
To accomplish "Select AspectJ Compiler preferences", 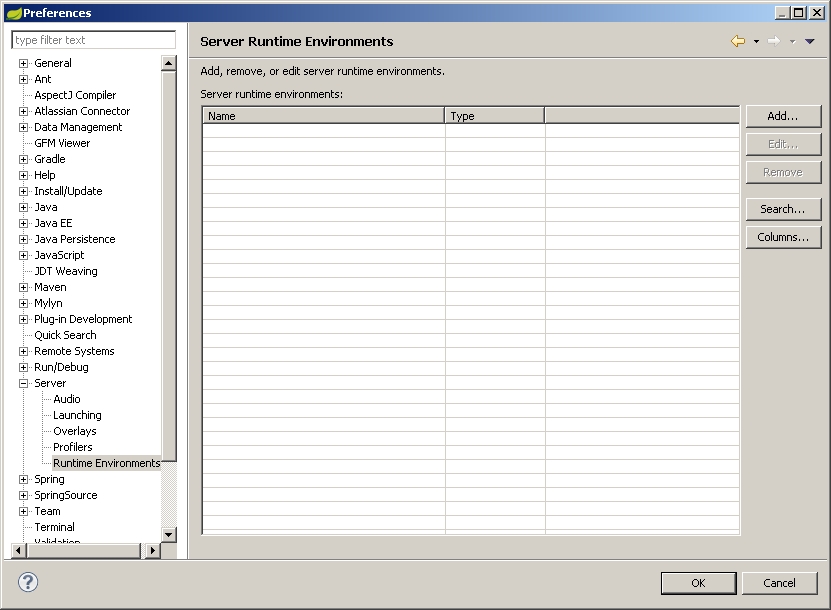I will point(75,95).
